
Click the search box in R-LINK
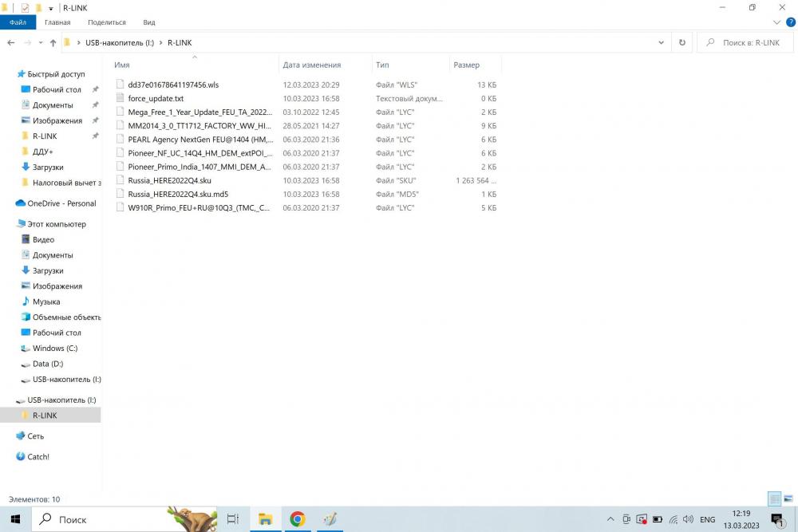tap(745, 43)
